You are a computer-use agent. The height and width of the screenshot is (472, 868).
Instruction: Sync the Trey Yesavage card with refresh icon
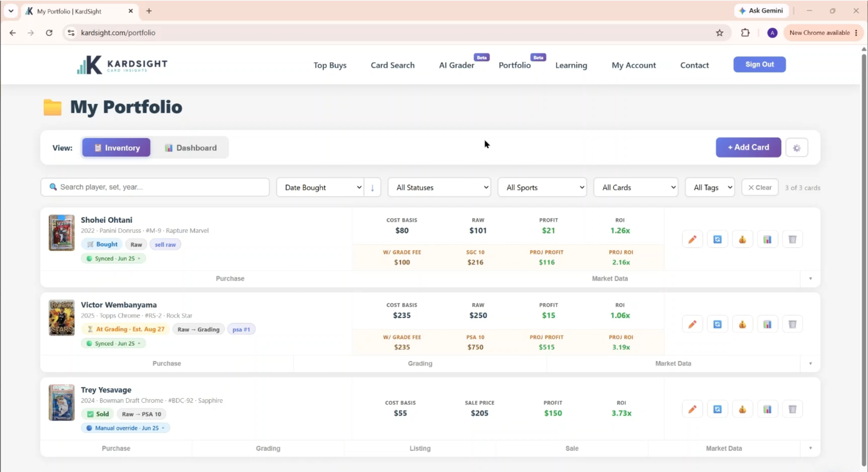pos(717,409)
